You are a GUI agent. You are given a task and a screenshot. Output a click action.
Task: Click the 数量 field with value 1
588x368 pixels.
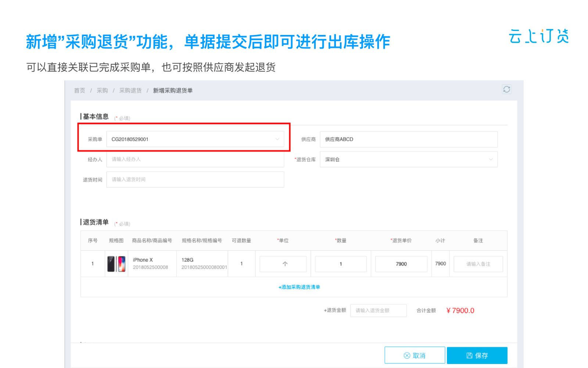click(341, 264)
